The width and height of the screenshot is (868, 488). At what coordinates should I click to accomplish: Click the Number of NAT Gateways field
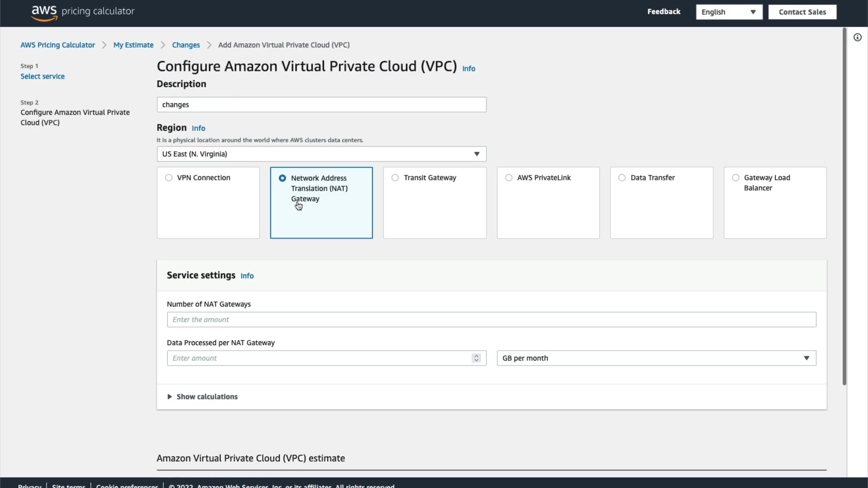491,320
